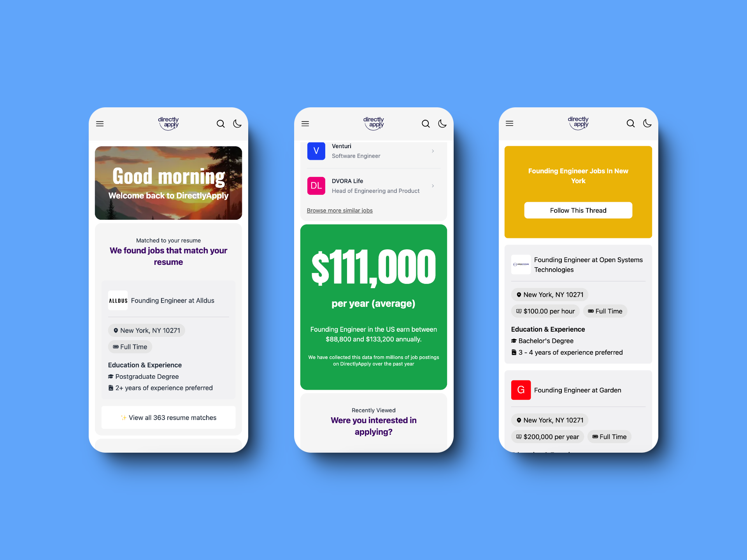Open the hamburger menu center screen
Screen dimensions: 747x560
(305, 124)
